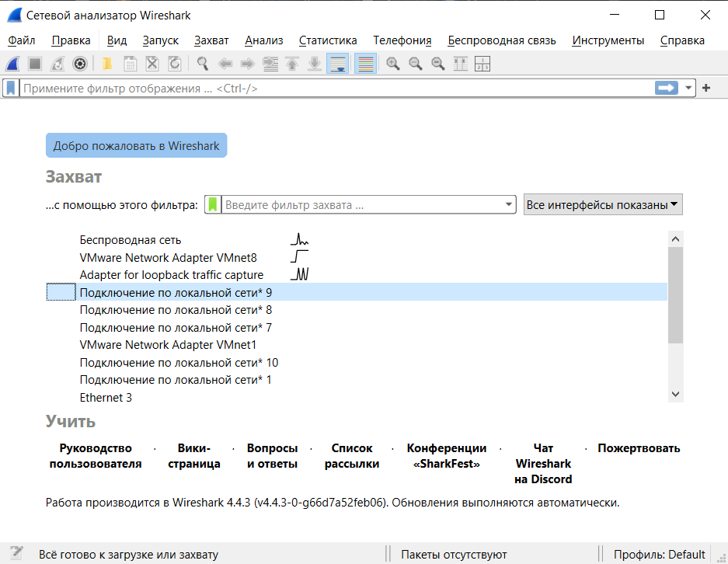Click expert information icon in status bar

tap(17, 553)
